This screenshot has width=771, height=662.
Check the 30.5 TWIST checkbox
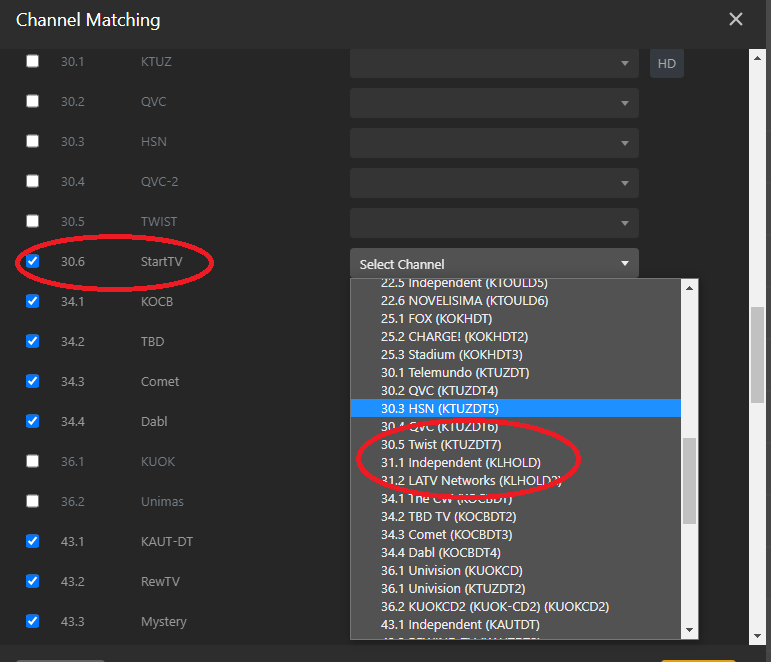(32, 221)
